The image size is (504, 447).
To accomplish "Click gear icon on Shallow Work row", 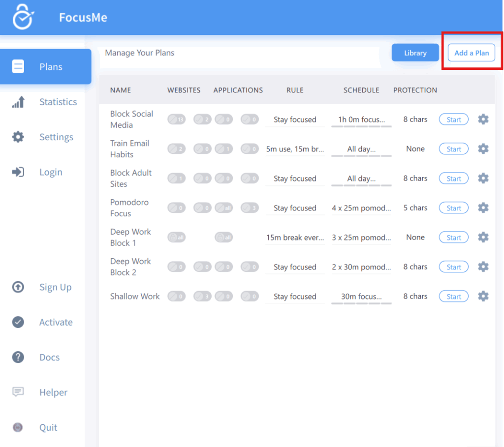I will pyautogui.click(x=483, y=297).
